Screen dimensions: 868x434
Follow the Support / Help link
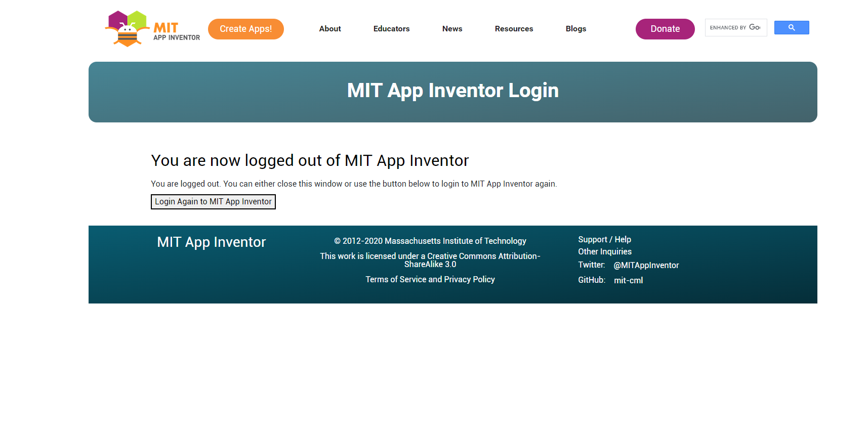coord(604,240)
